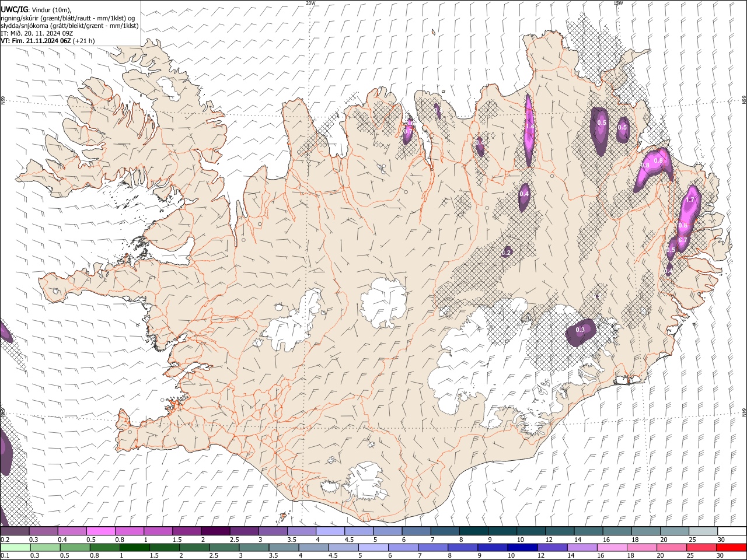747x560 pixels.
Task: Select the darkest purple swatch between 2 and 2.5
Action: click(215, 531)
